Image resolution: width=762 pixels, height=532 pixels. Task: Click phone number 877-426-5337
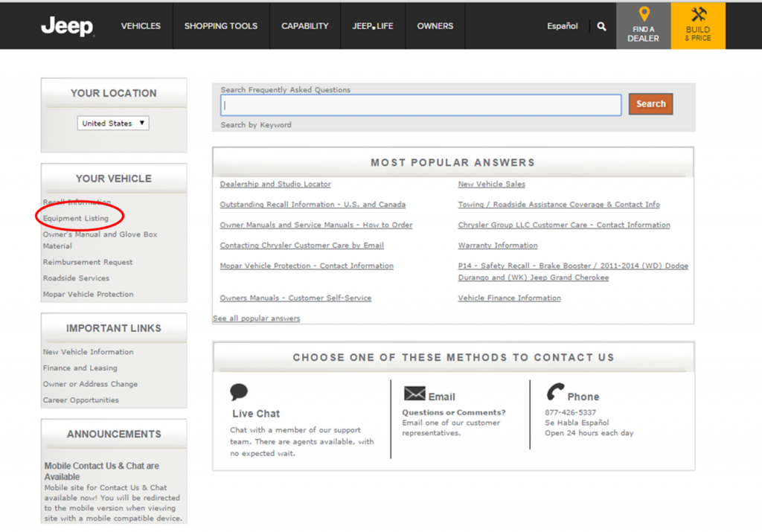coord(570,412)
